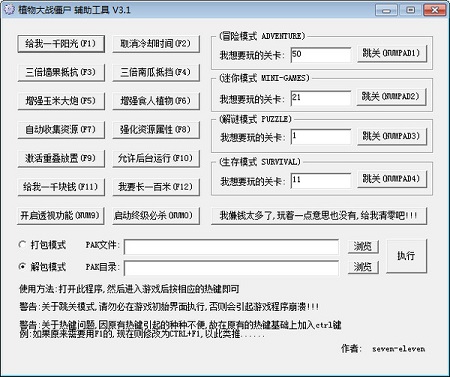Click the PAK文件 path input field
The image size is (450, 377).
(231, 247)
